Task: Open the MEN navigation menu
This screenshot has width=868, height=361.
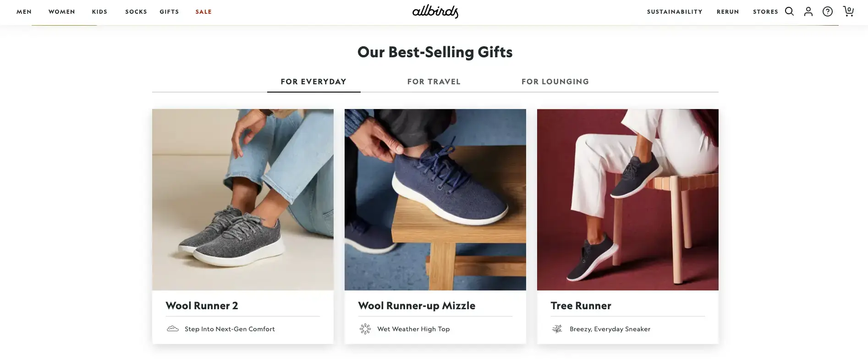Action: tap(24, 11)
